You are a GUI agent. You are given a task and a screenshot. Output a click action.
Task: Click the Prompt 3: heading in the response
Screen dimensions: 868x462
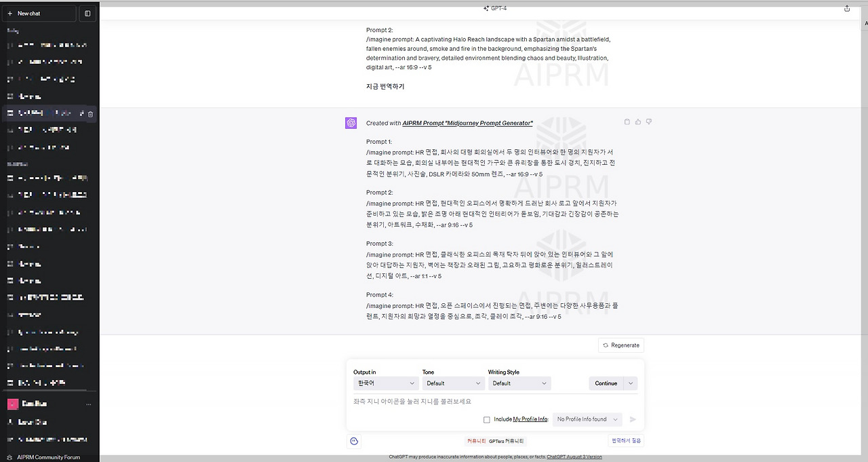380,244
